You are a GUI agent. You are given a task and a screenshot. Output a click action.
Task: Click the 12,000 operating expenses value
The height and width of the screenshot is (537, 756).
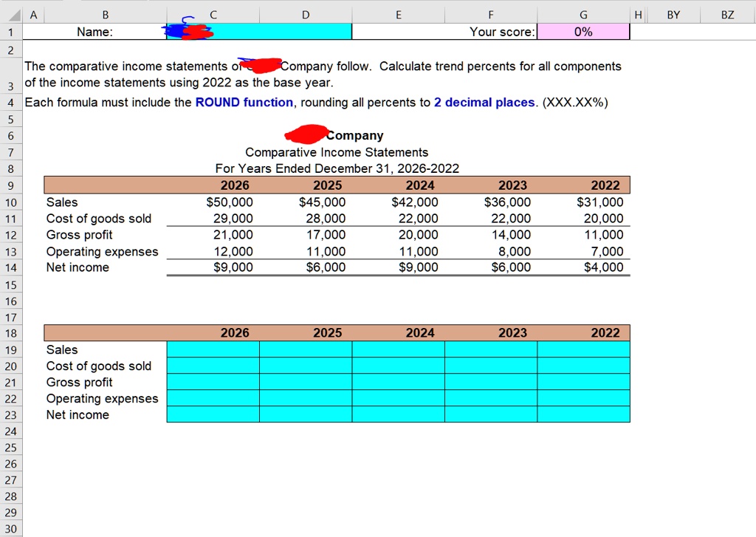[x=233, y=251]
